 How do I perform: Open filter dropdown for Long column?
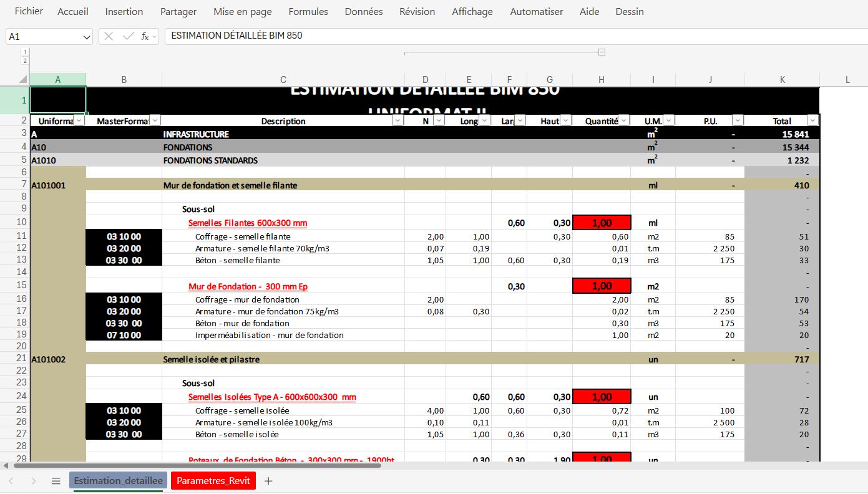click(x=485, y=120)
